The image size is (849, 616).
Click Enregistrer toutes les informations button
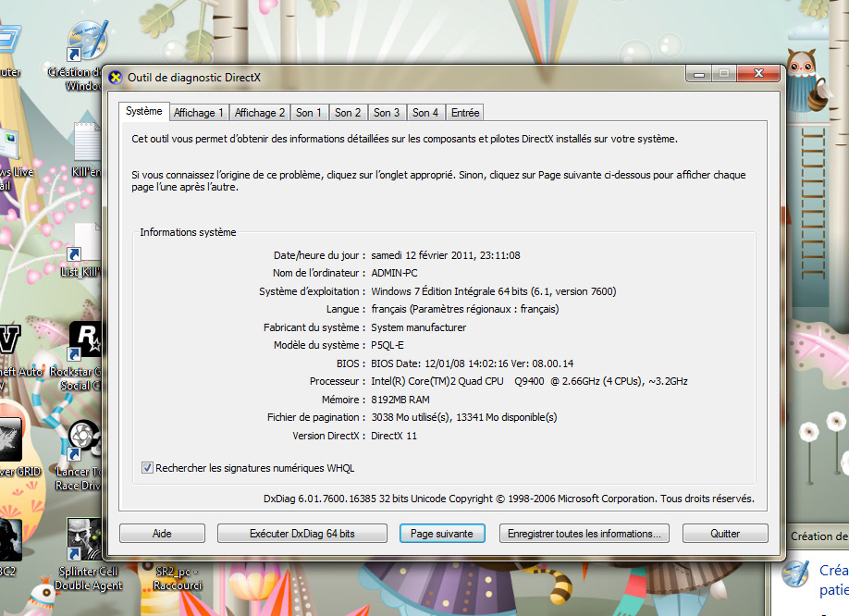click(x=584, y=534)
